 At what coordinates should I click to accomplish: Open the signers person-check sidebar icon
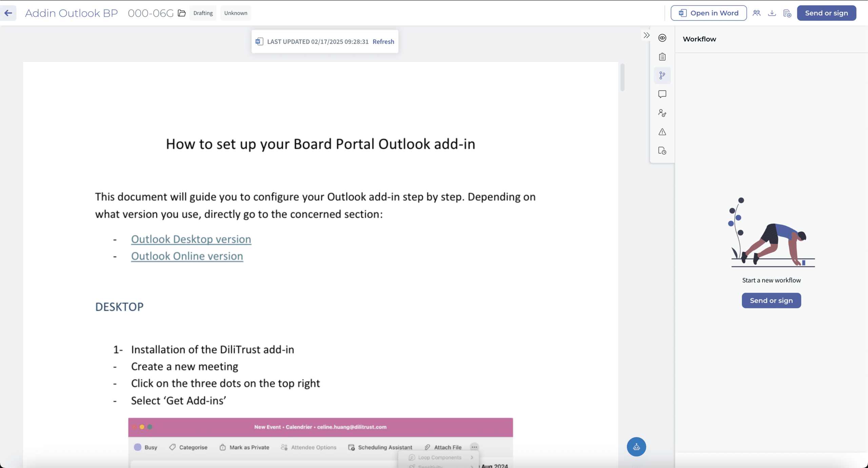point(662,113)
